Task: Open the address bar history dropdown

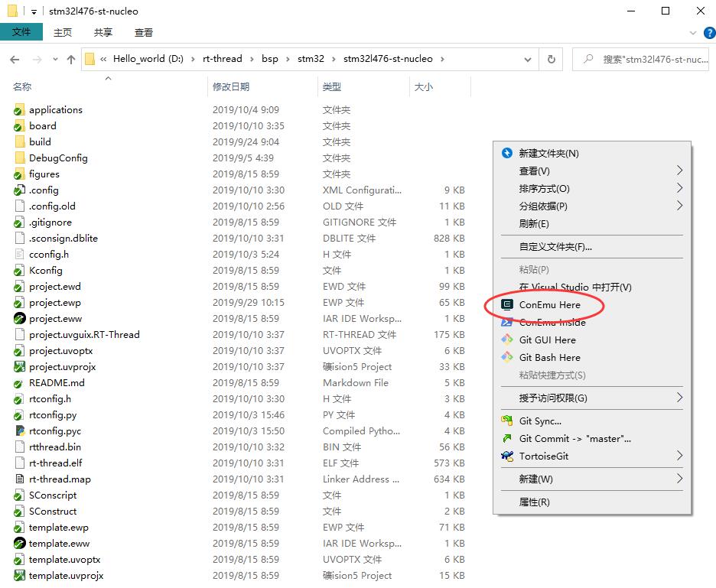Action: coord(528,59)
